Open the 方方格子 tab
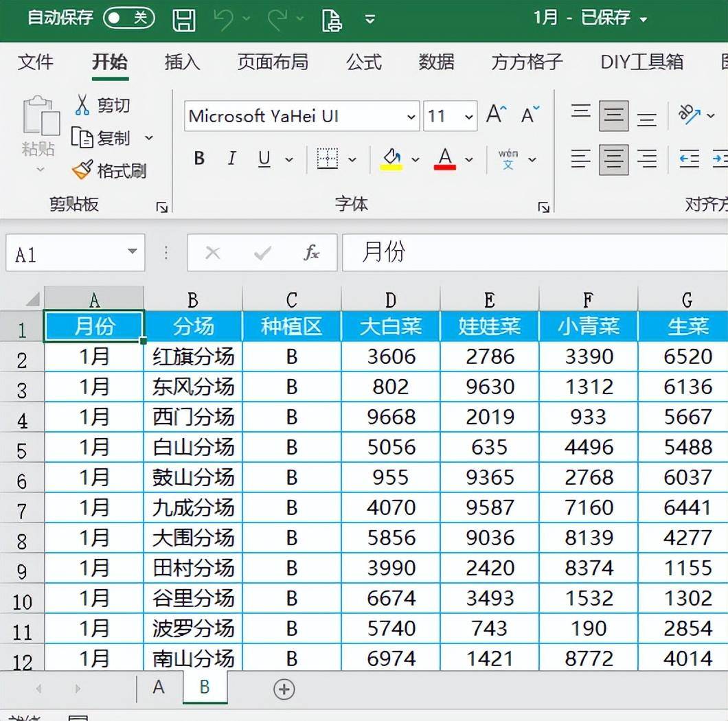Image resolution: width=728 pixels, height=721 pixels. click(x=527, y=62)
